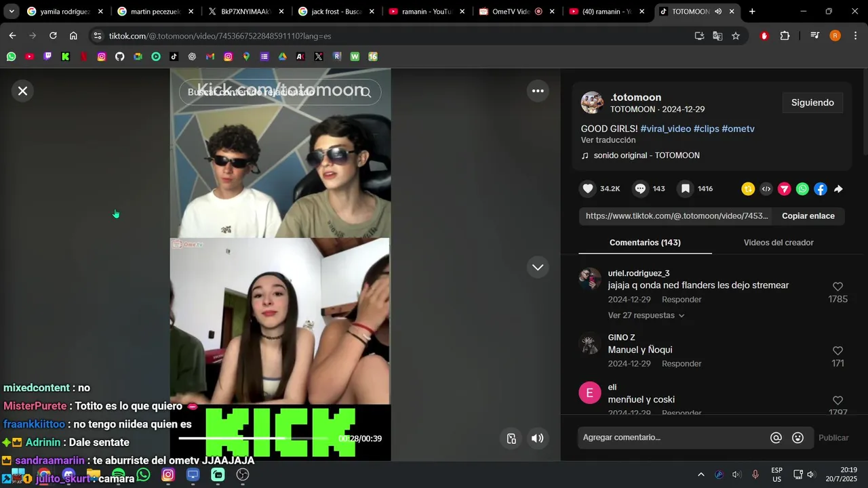The height and width of the screenshot is (488, 868).
Task: Open more share options arrow
Action: [838, 189]
